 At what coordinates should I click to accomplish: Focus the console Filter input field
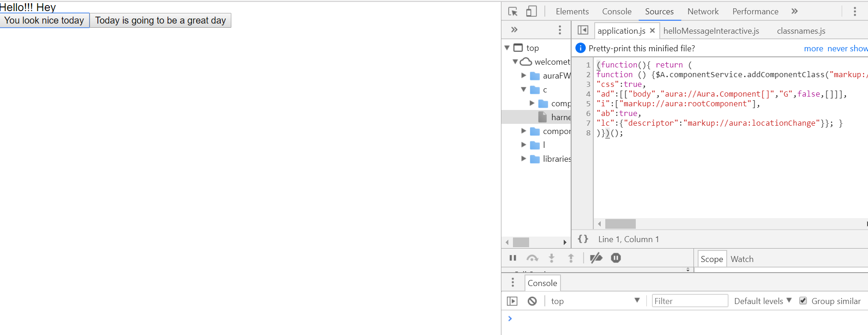pyautogui.click(x=690, y=301)
